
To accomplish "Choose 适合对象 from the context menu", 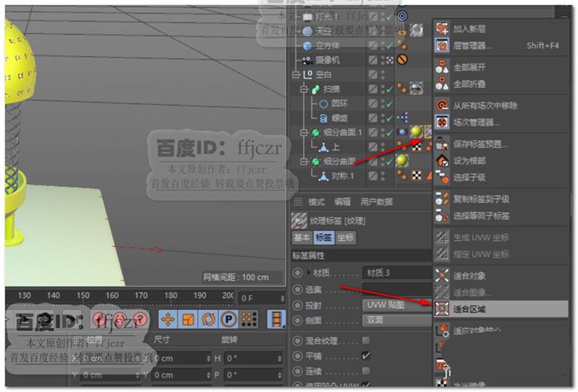I will (x=501, y=276).
